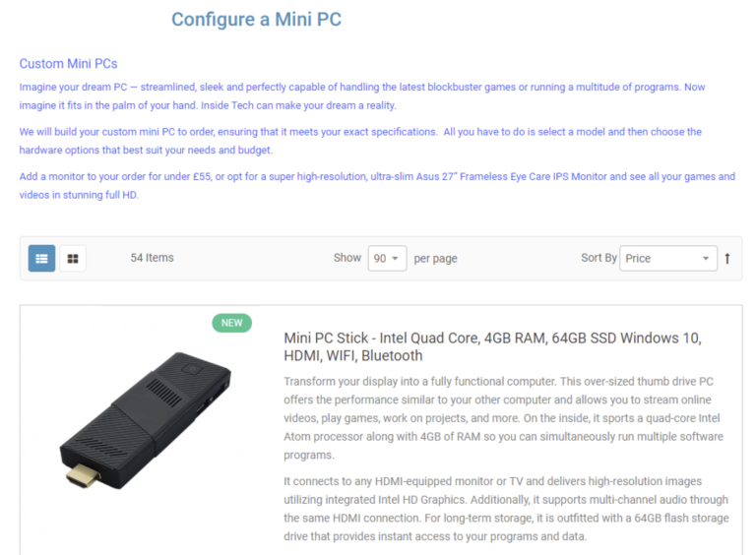The width and height of the screenshot is (756, 555).
Task: Open the Mini PC Stick product image
Action: pos(146,420)
